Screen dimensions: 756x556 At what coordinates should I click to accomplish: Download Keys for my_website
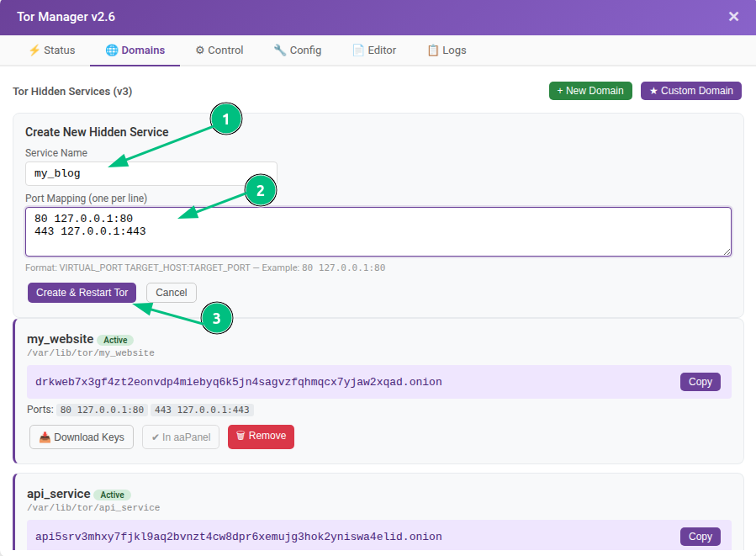click(82, 437)
